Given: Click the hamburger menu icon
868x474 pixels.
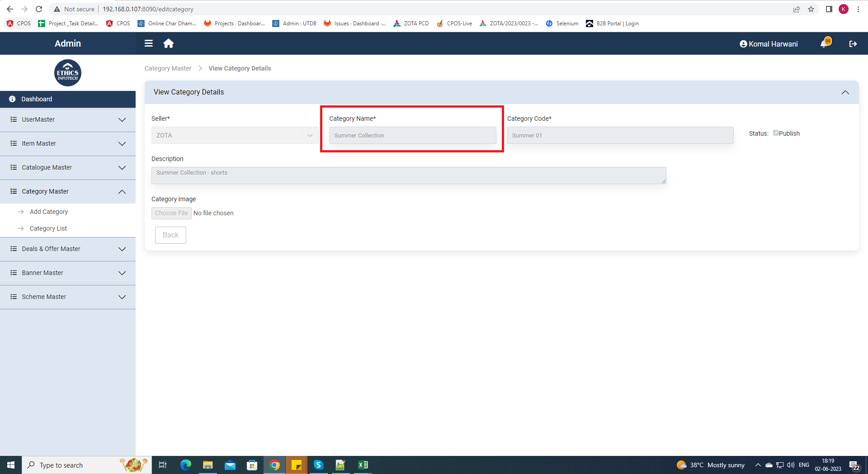Looking at the screenshot, I should tap(148, 43).
